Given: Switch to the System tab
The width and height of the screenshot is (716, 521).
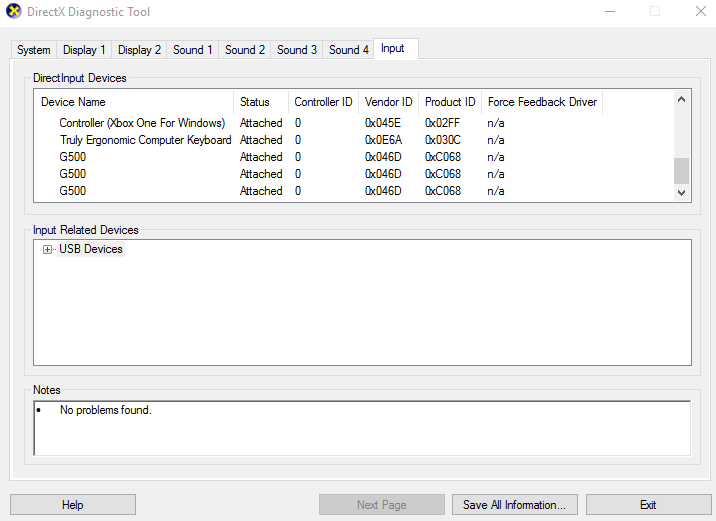Looking at the screenshot, I should (34, 50).
